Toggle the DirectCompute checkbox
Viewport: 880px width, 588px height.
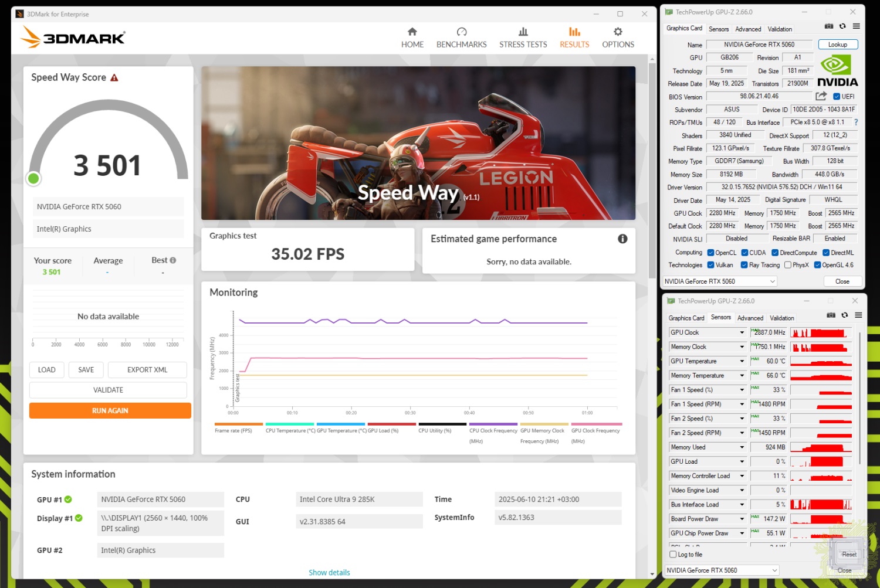coord(774,253)
